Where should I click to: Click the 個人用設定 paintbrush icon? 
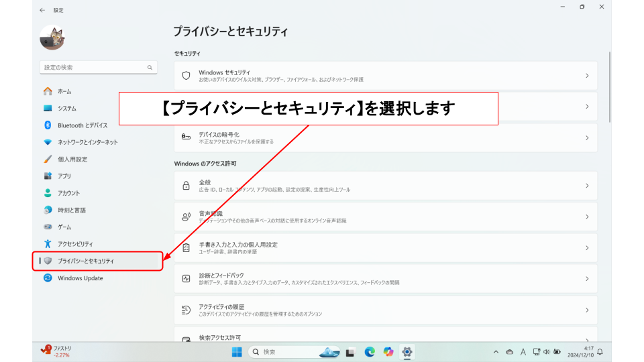click(x=48, y=160)
